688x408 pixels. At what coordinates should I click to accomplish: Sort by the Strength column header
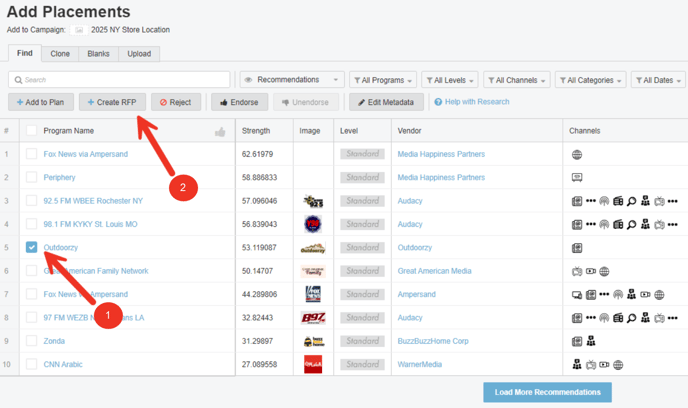[x=256, y=131]
